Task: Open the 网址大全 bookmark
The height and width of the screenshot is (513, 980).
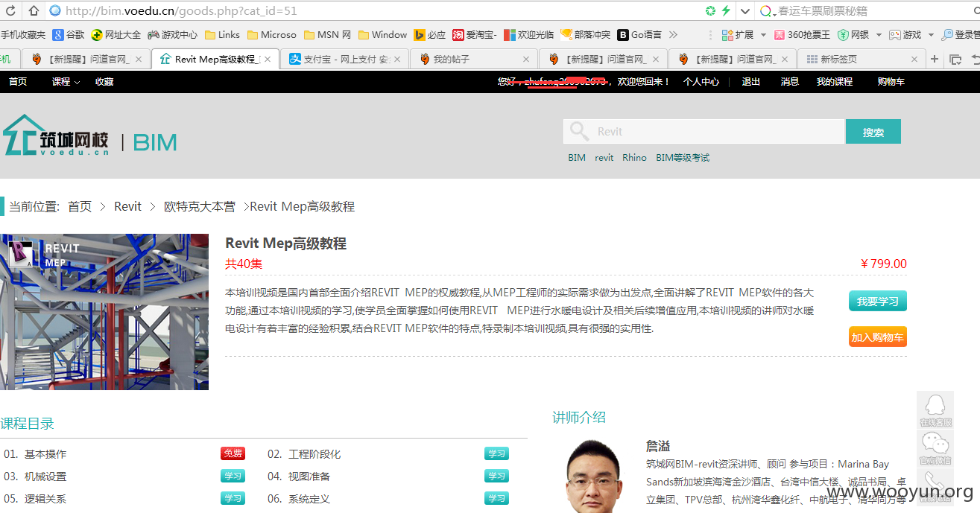Action: pos(116,35)
